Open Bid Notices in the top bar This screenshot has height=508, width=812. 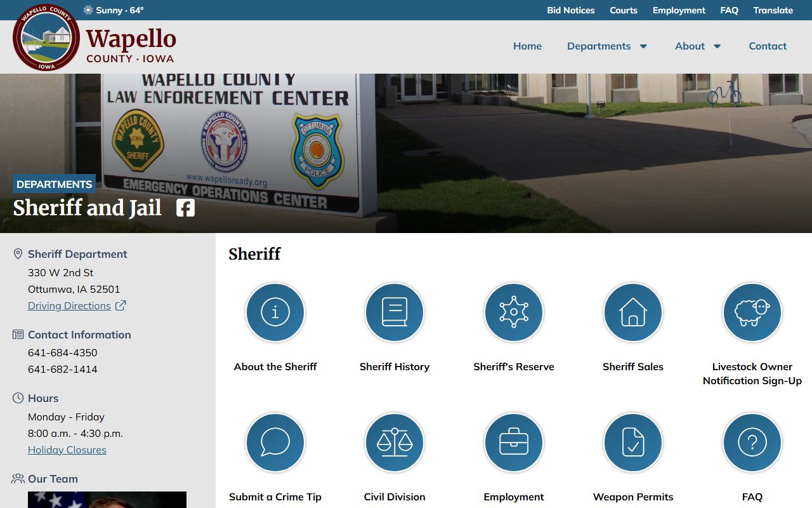point(571,10)
